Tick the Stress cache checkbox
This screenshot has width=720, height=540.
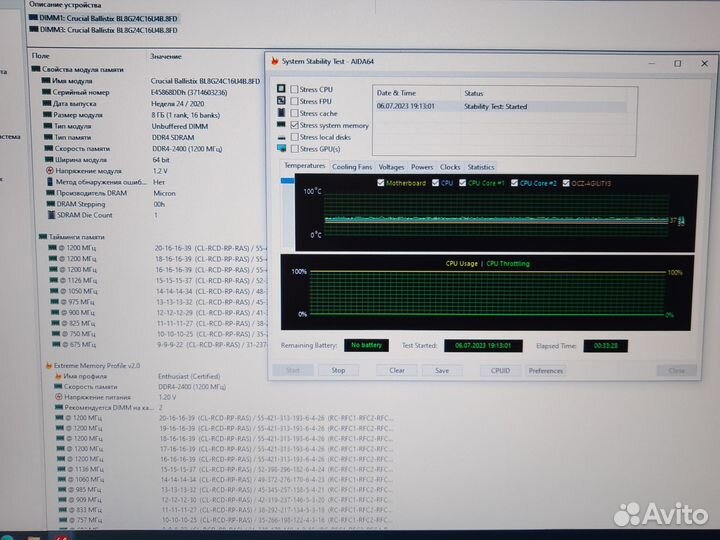pos(294,113)
